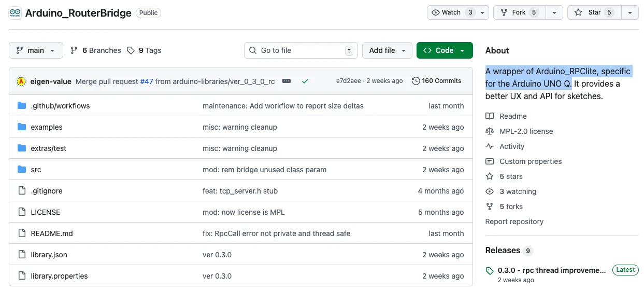Open the green Code dropdown

click(444, 50)
